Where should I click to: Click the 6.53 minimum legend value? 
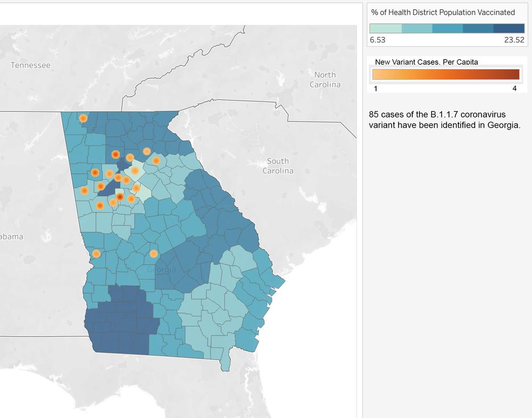tap(378, 40)
